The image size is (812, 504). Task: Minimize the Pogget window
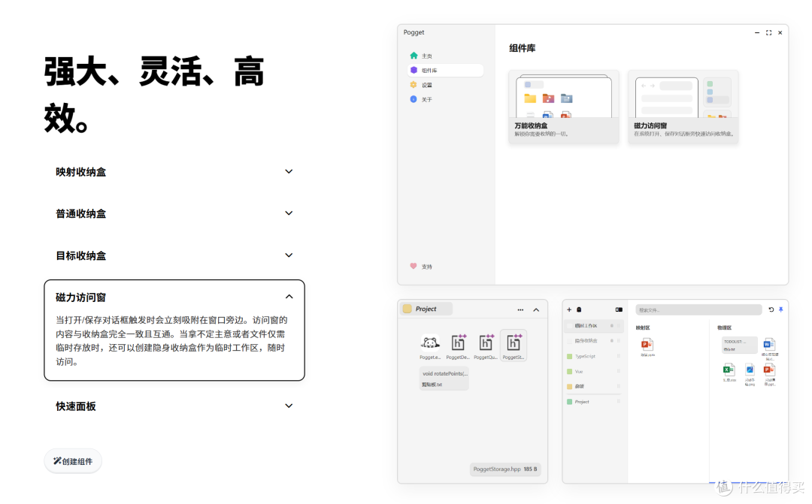[x=757, y=32]
